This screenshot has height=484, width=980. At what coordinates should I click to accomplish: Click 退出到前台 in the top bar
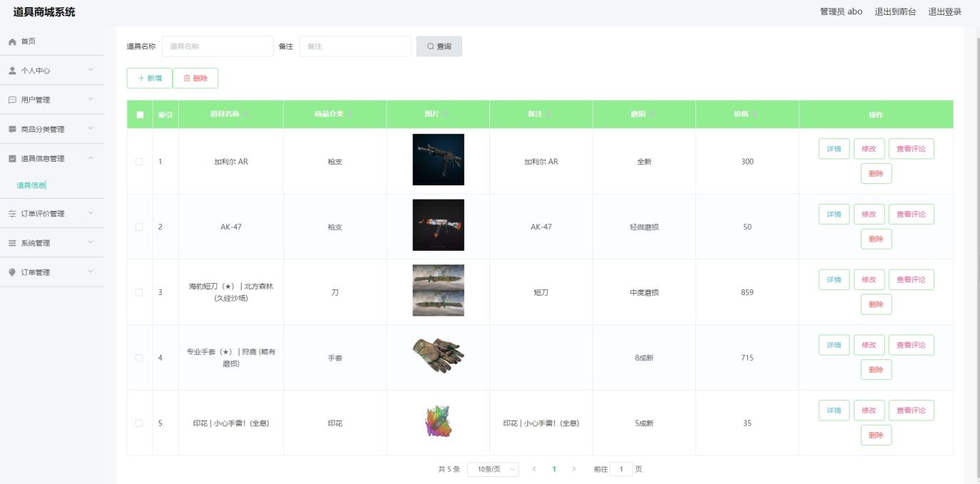pyautogui.click(x=895, y=11)
